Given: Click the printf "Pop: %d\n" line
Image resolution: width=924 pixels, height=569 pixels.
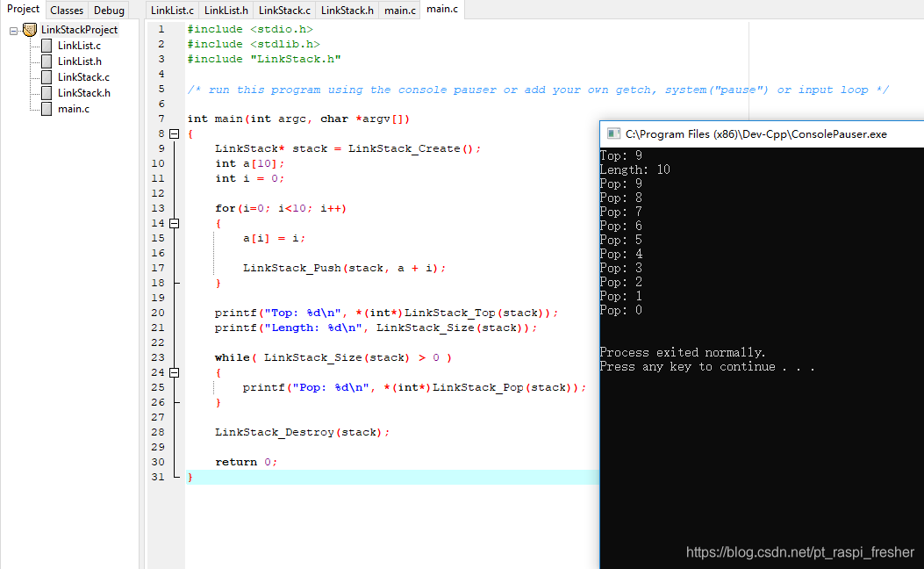Looking at the screenshot, I should (x=414, y=387).
